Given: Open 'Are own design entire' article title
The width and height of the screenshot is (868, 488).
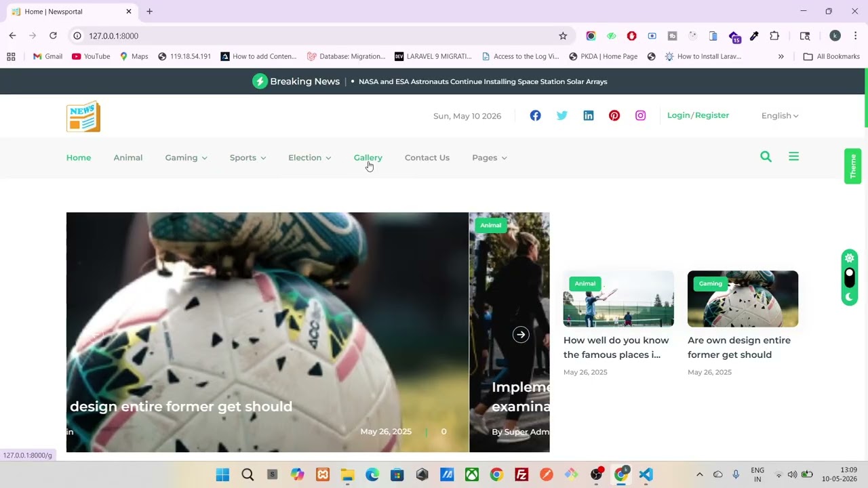Looking at the screenshot, I should click(739, 347).
